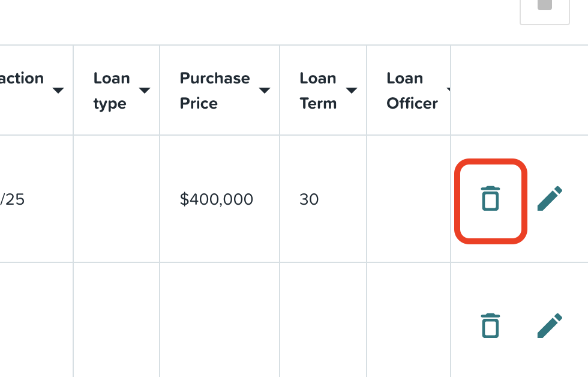Delete the $400,000 loan row
The image size is (588, 377).
coord(490,199)
